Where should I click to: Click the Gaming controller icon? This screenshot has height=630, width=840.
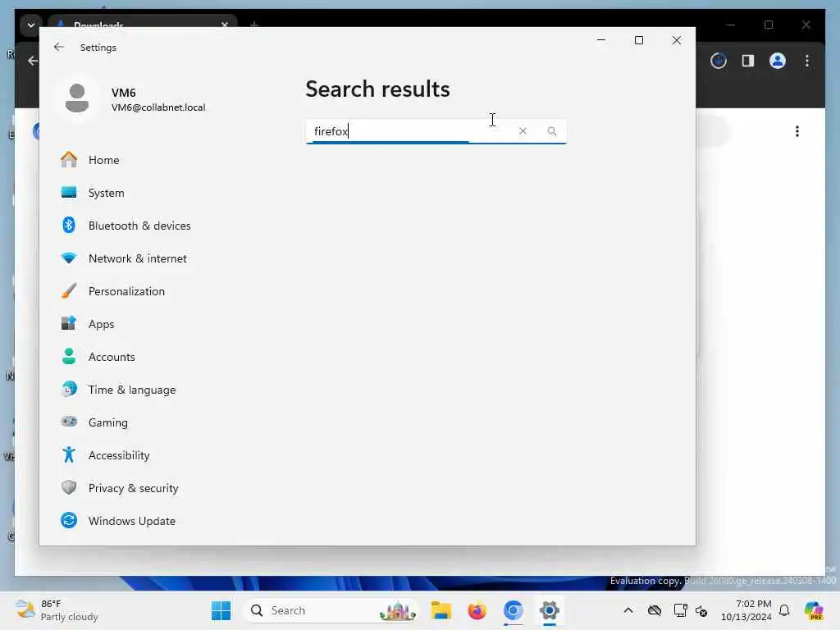point(69,422)
